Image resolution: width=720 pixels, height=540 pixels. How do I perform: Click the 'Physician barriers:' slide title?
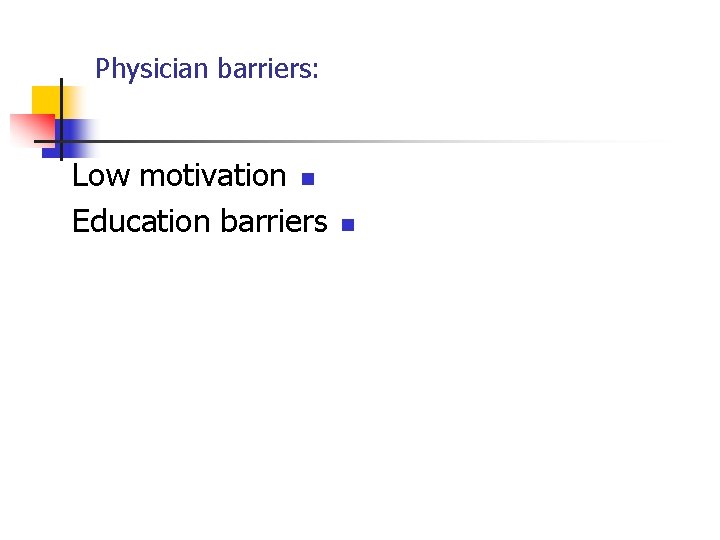click(207, 69)
